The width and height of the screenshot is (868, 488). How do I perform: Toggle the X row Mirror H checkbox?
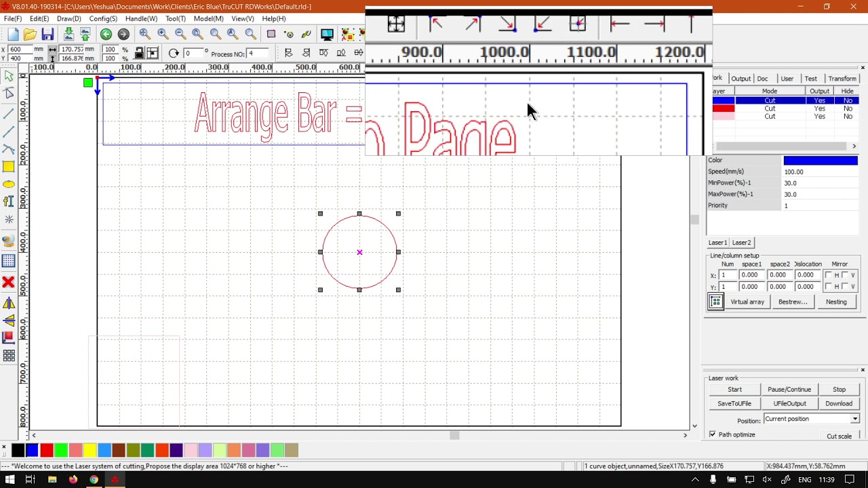(828, 275)
